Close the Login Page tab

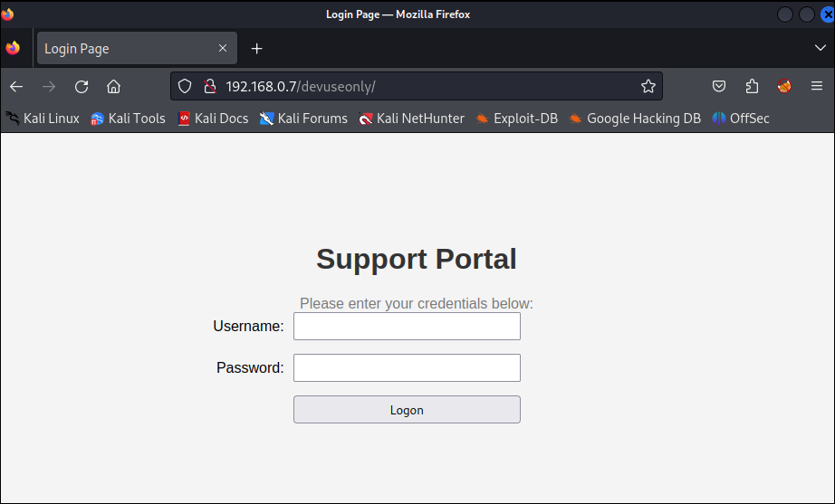click(223, 49)
